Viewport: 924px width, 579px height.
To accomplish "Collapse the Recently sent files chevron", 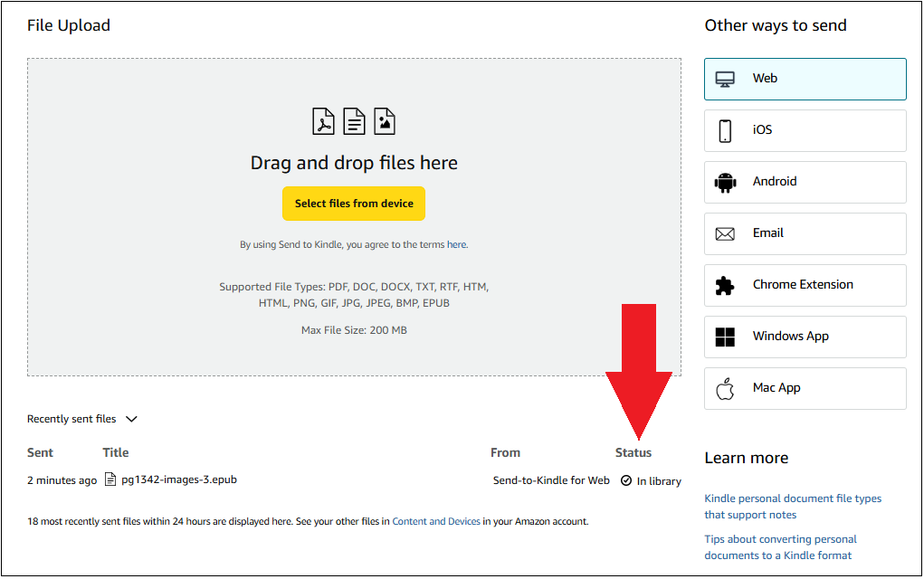I will pyautogui.click(x=131, y=419).
